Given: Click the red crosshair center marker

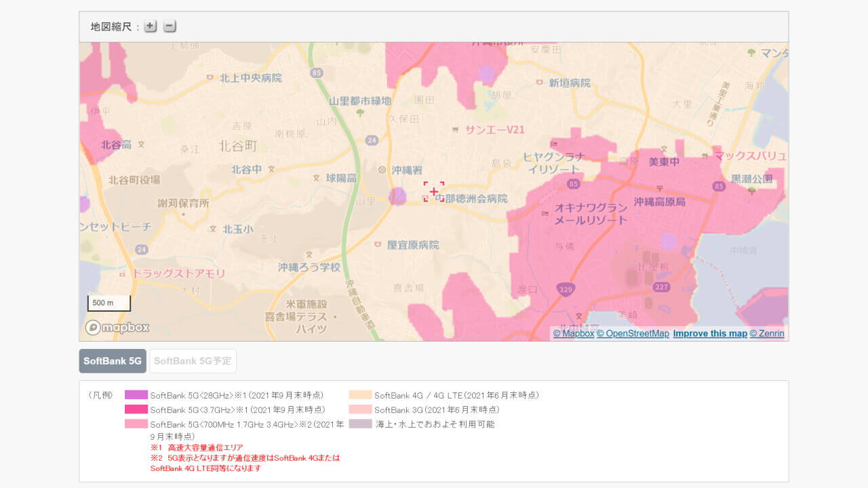Looking at the screenshot, I should (434, 192).
